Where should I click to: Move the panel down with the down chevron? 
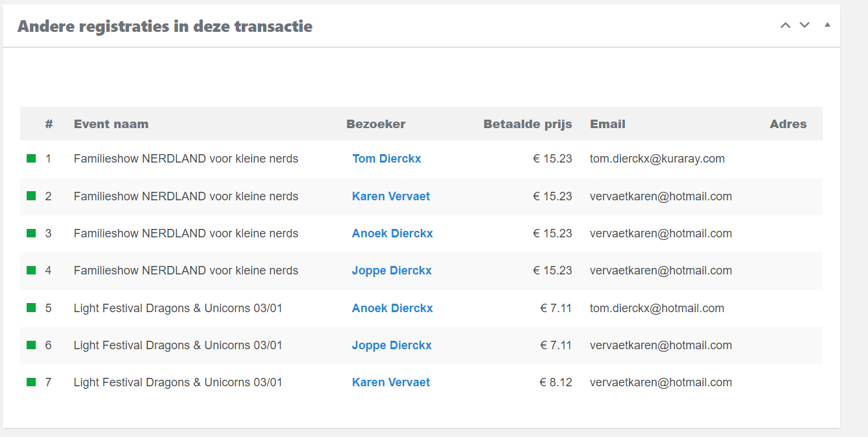pos(804,25)
